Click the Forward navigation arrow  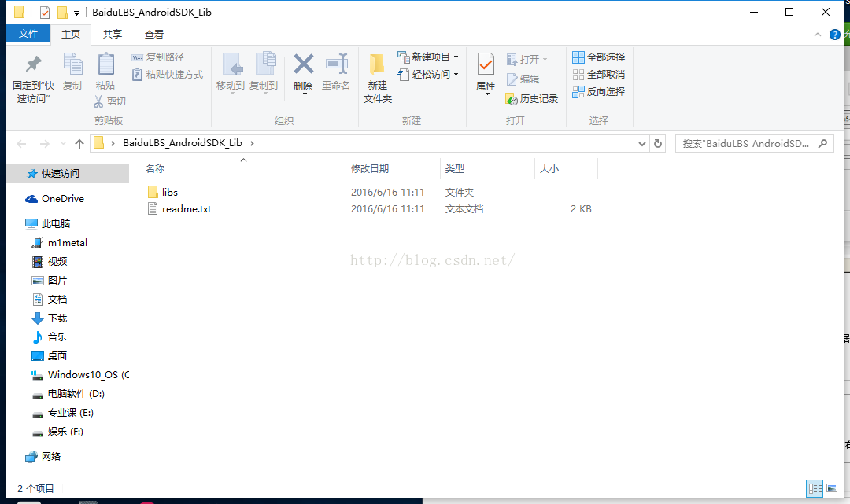click(44, 143)
